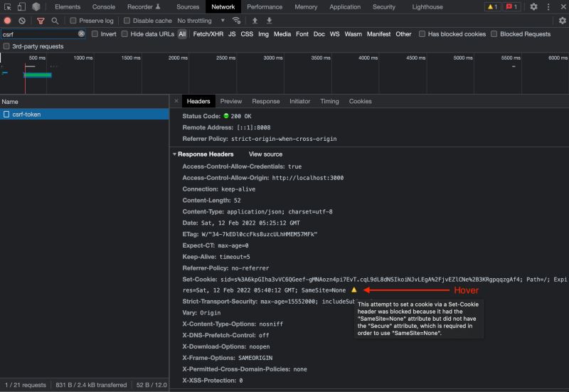Open the Cookies tab
Viewport: 569px width, 392px height.
click(x=360, y=101)
